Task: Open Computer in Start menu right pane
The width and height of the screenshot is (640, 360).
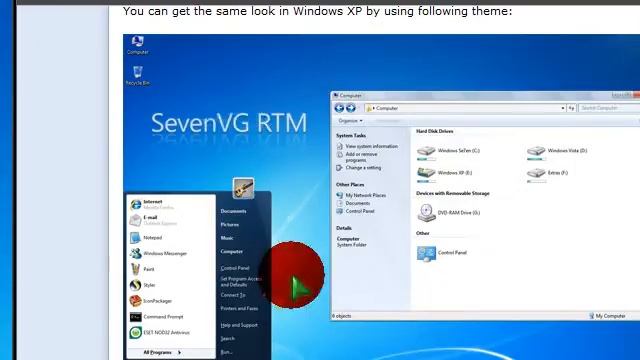Action: point(232,251)
